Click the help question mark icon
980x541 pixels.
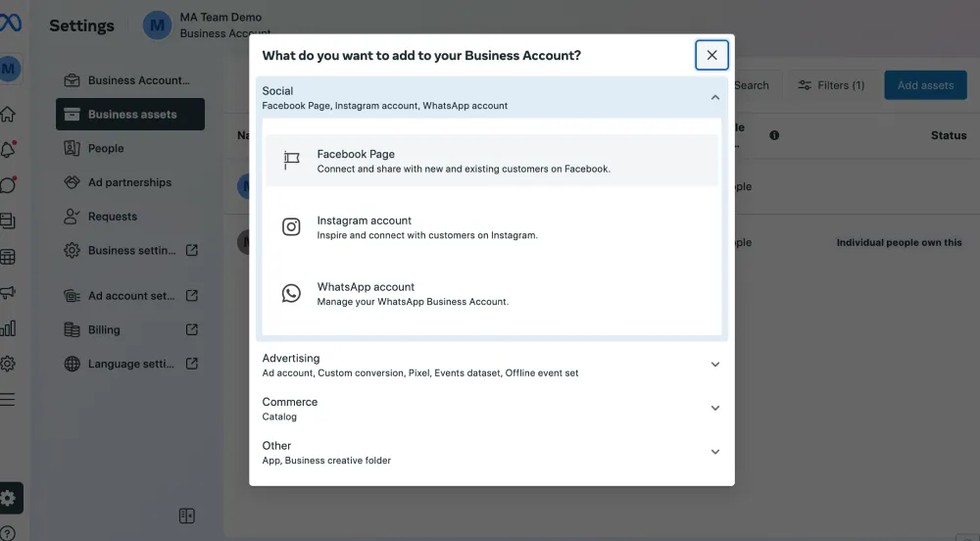pos(8,533)
